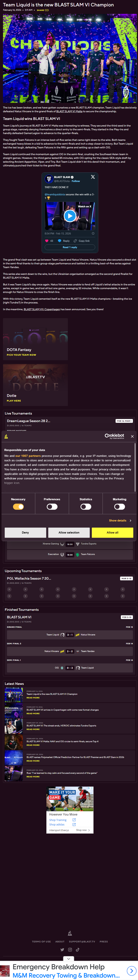Click the round arrow on bottom ad
The height and width of the screenshot is (980, 138).
tap(131, 971)
